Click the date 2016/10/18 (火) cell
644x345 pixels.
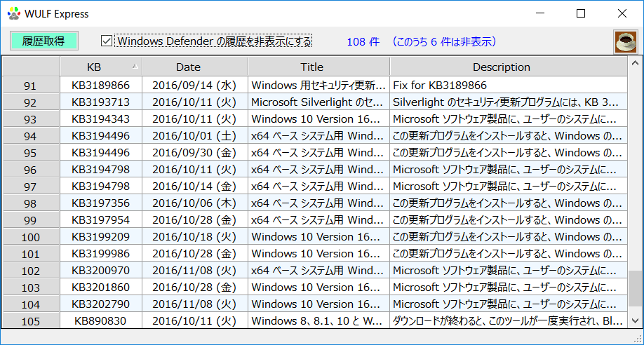(195, 236)
